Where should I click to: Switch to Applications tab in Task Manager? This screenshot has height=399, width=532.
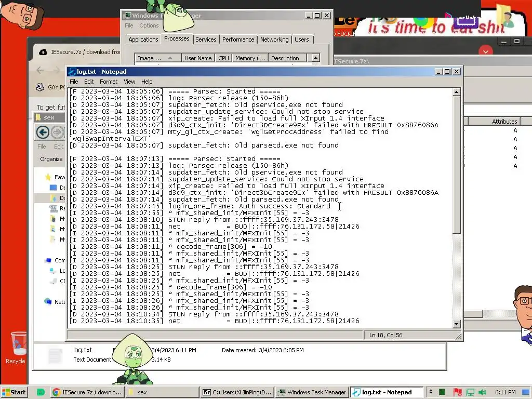click(143, 39)
